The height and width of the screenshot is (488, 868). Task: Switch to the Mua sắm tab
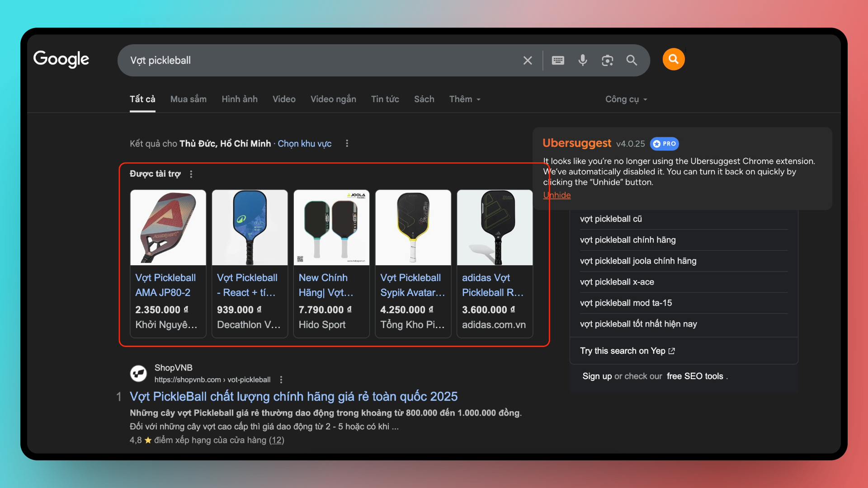(188, 99)
